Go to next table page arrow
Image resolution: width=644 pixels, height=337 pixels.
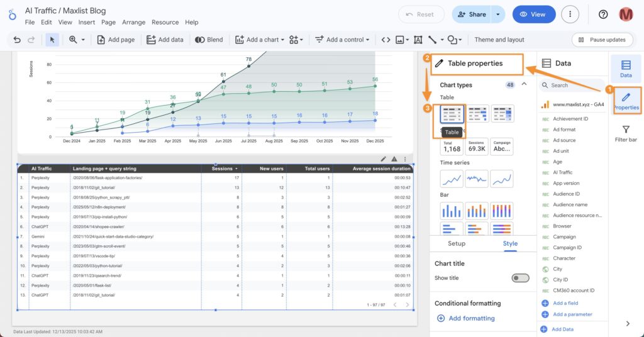[407, 304]
